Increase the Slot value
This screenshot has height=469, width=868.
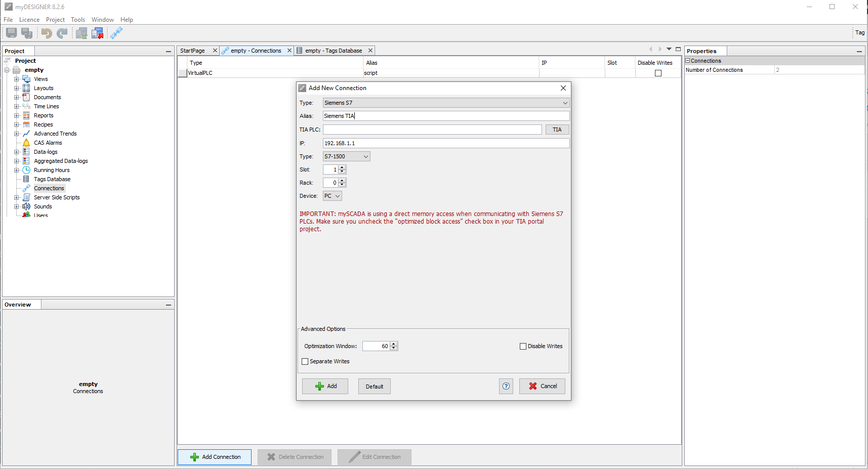point(342,167)
